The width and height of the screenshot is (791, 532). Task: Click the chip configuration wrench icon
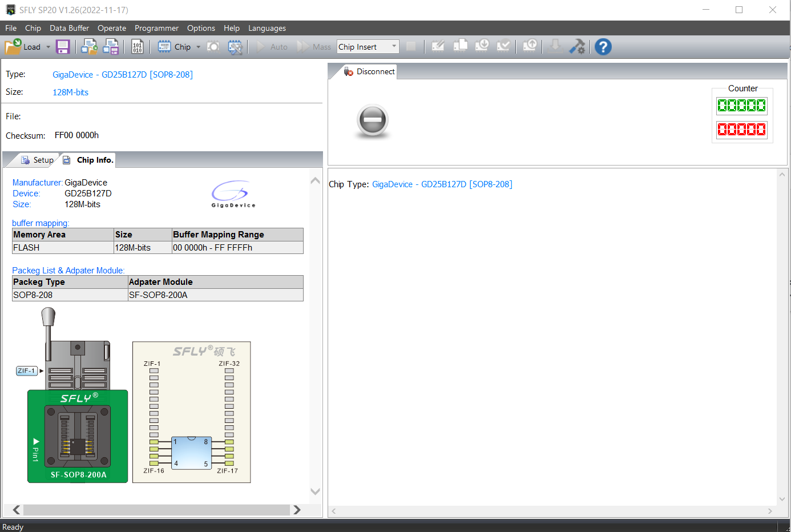235,47
